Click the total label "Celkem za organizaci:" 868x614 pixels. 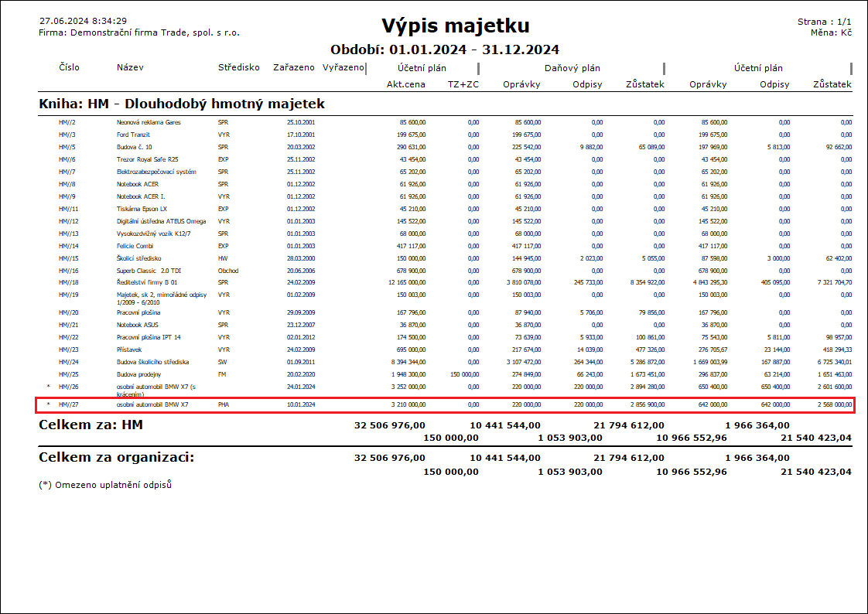pos(116,458)
